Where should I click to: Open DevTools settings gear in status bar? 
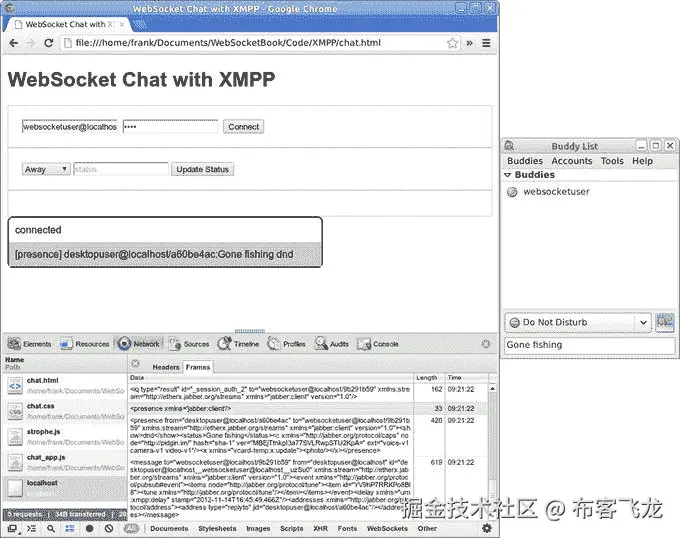click(x=487, y=528)
